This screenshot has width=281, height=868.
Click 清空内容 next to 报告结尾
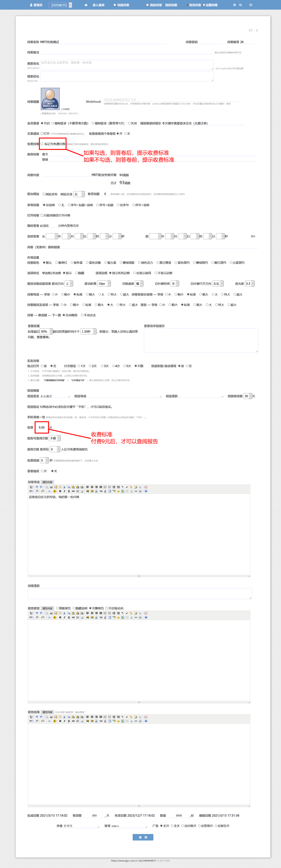(x=47, y=712)
